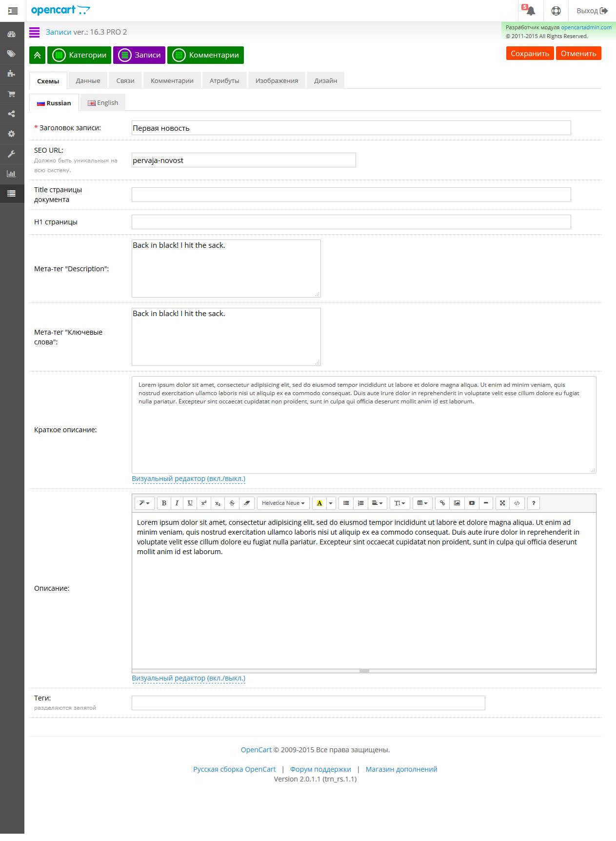Open color palette dropdown arrow

point(331,503)
